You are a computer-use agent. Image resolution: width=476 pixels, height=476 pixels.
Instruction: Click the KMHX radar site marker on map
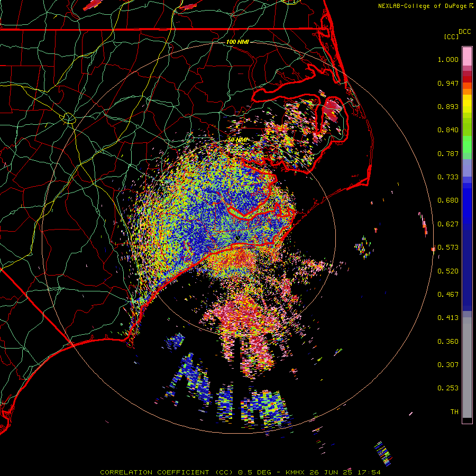coord(237,237)
